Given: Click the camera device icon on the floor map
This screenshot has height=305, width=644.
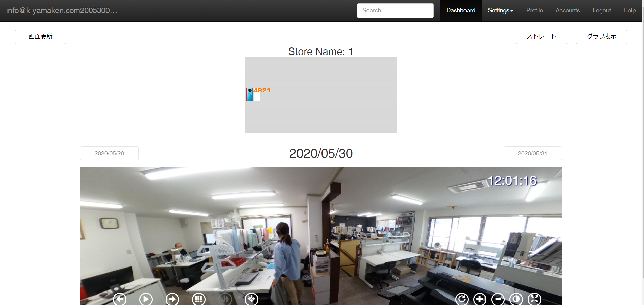Looking at the screenshot, I should point(249,95).
